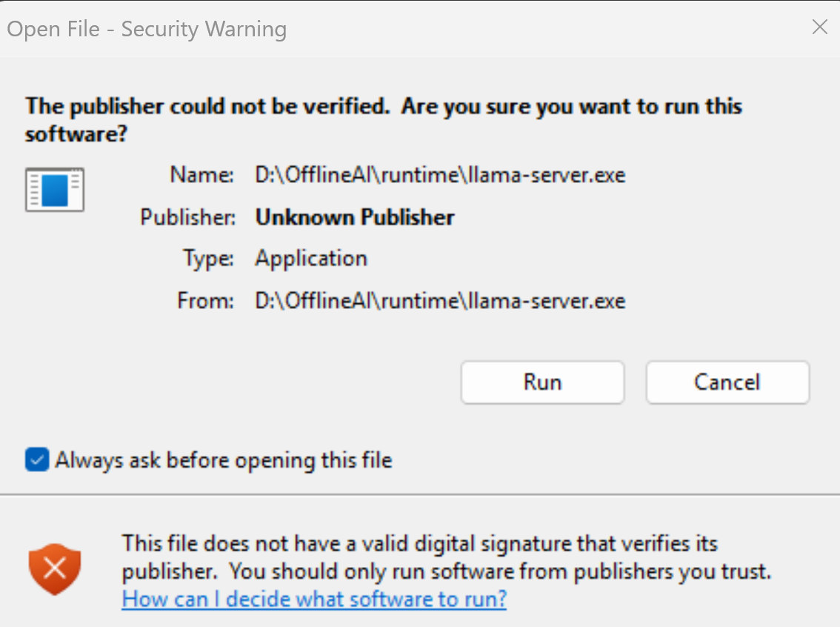Click the orange shield warning icon
This screenshot has width=840, height=627.
pos(55,569)
